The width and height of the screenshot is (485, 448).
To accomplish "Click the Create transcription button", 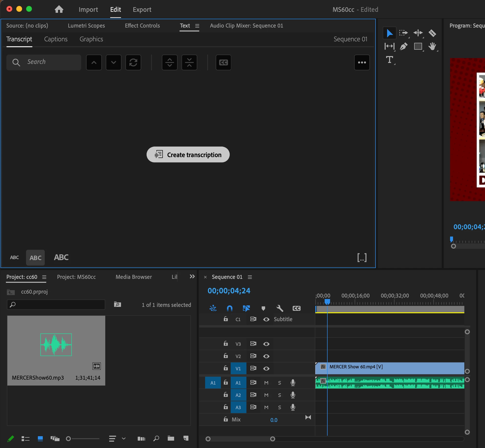I will click(188, 155).
